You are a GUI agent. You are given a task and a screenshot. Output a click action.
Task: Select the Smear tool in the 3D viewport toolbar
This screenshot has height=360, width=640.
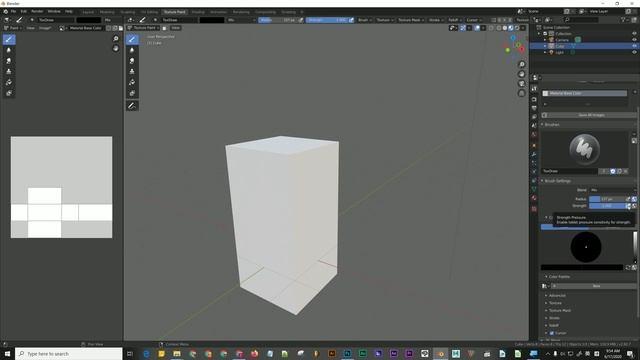point(132,61)
